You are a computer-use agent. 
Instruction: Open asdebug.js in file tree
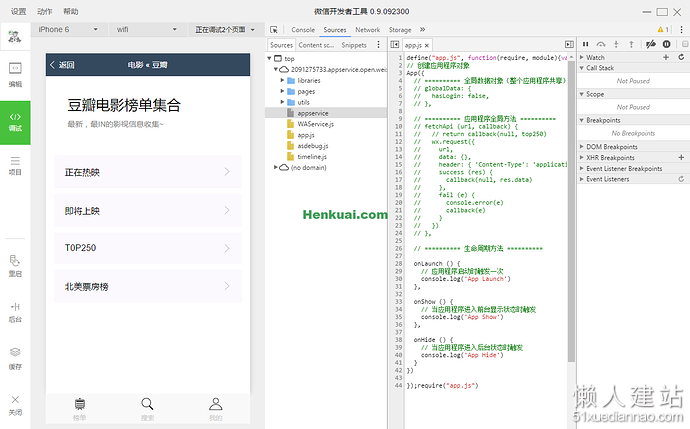(312, 146)
